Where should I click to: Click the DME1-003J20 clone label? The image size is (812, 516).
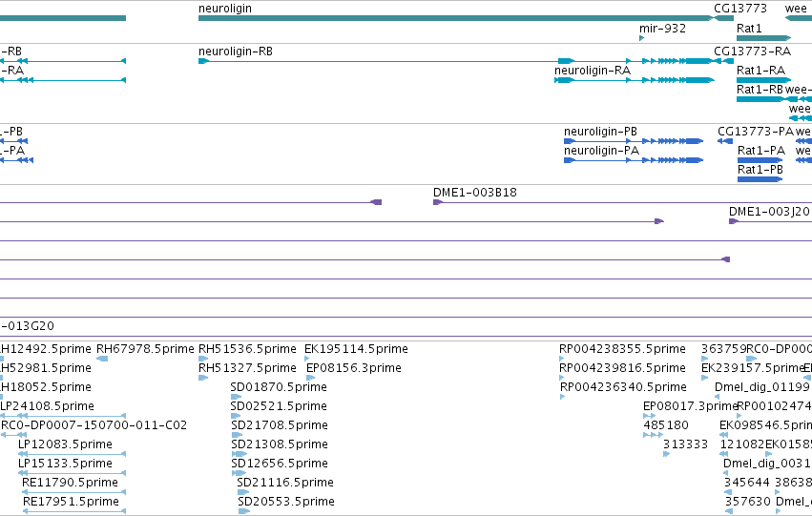769,212
